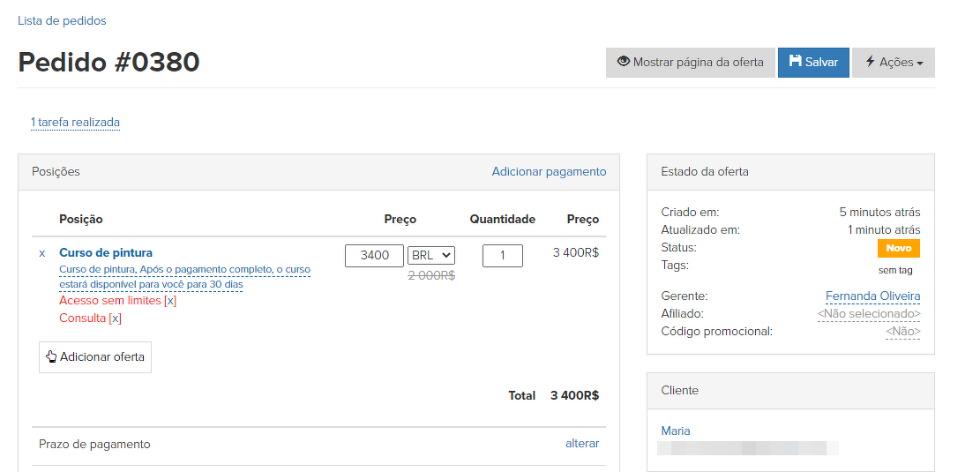Open the Ações dropdown menu

893,63
